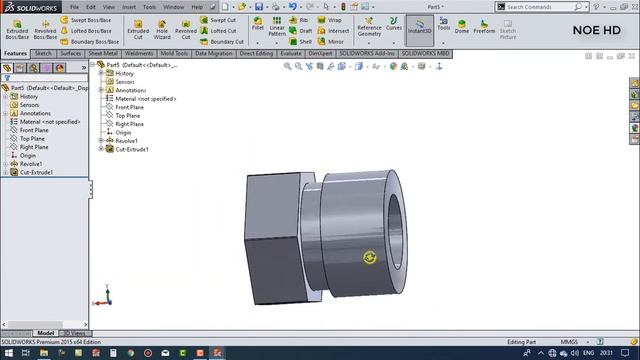This screenshot has width=640, height=360.
Task: Switch to the Surfaces tab
Action: [70, 53]
